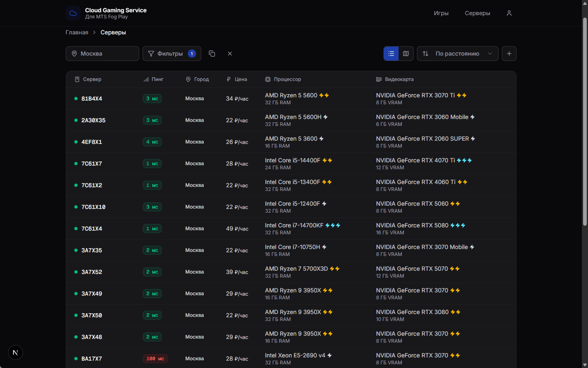Sort by Пинг column header
This screenshot has height=368, width=588.
coord(154,79)
